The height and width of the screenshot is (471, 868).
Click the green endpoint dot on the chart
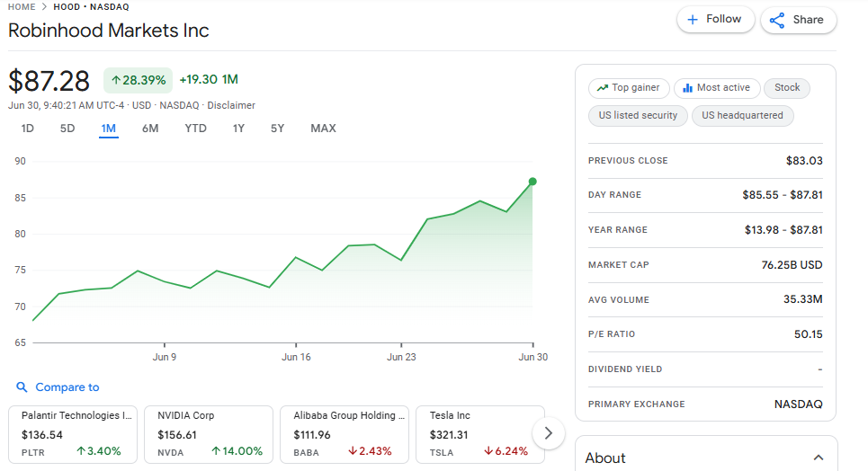pyautogui.click(x=532, y=182)
